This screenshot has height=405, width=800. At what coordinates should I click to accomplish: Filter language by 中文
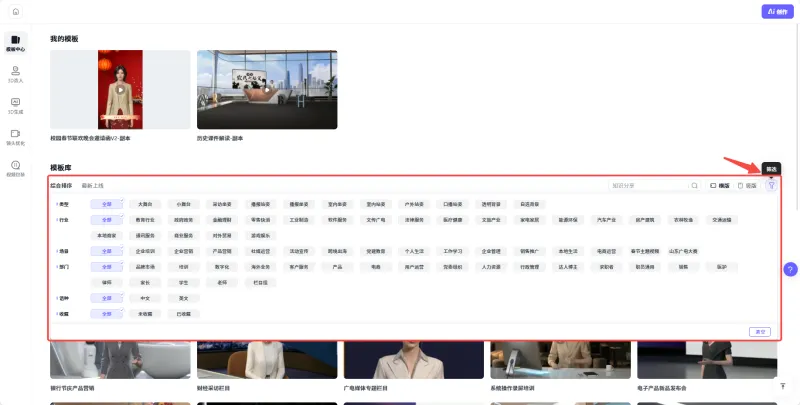[145, 298]
